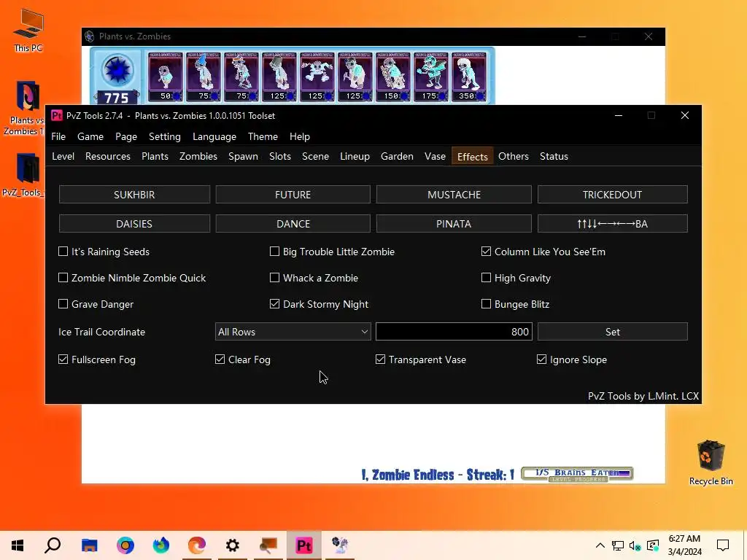Select the Conehead zombie seed card
Screen dimensions: 747x560
click(204, 77)
